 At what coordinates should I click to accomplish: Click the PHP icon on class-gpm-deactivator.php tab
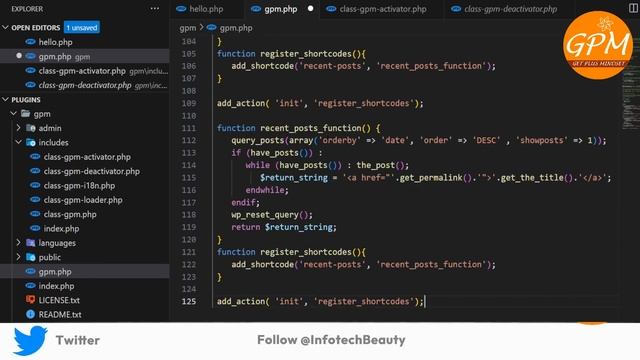pos(456,9)
